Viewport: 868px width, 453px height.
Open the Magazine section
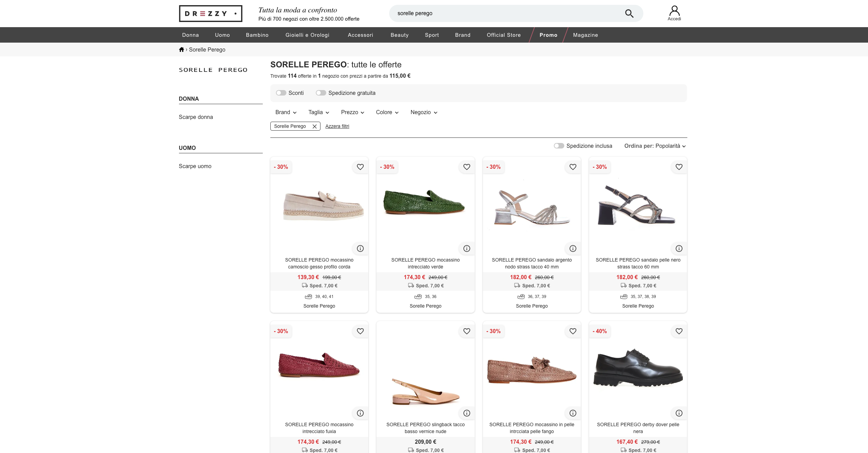point(585,35)
